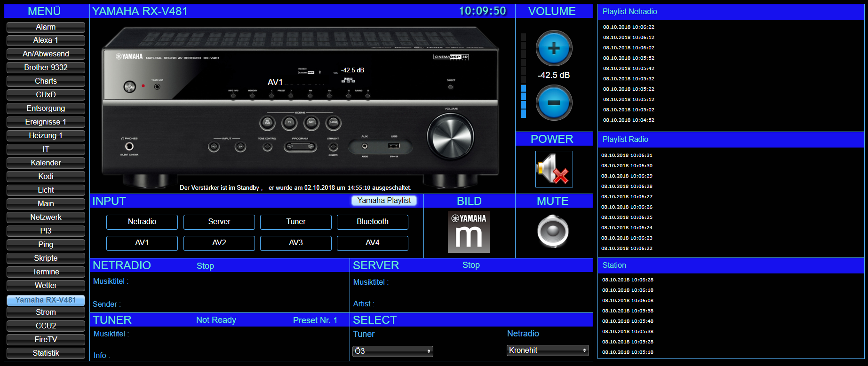
Task: Go to the Main page
Action: point(46,204)
